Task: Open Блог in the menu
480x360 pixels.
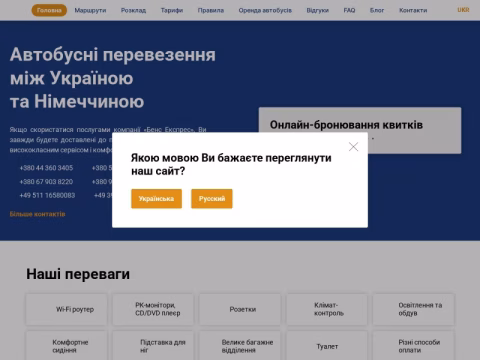Action: (x=377, y=10)
